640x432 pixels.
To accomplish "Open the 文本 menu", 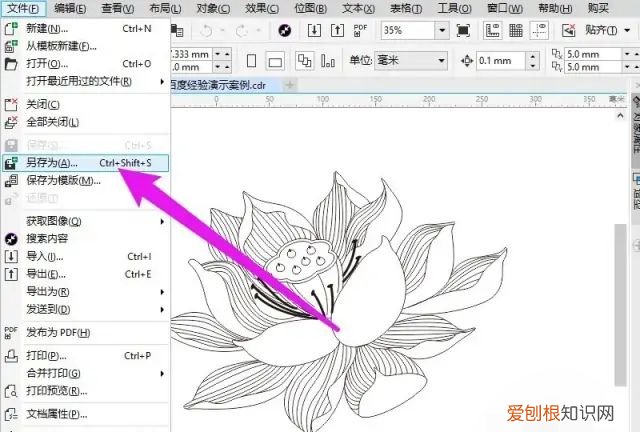I will tap(358, 8).
